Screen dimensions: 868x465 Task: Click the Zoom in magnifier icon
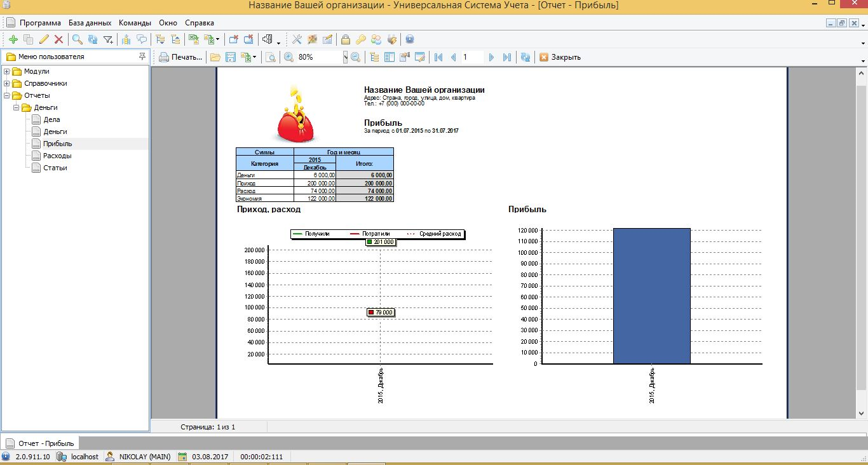point(289,57)
